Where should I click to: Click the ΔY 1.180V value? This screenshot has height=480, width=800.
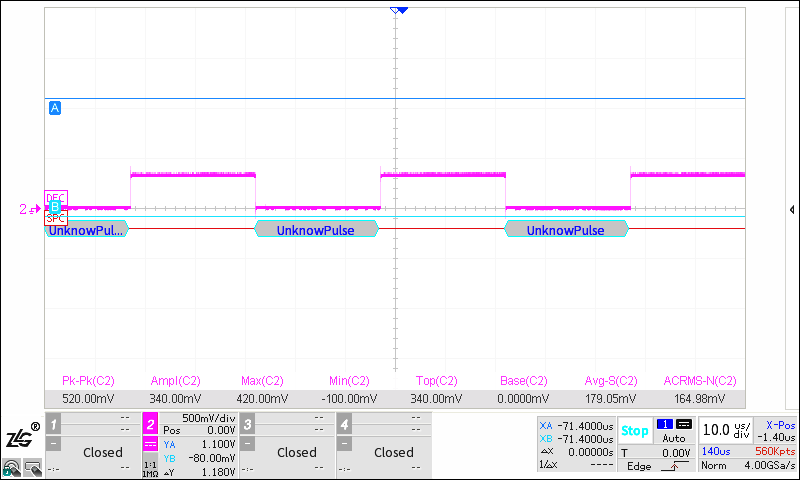tap(199, 472)
